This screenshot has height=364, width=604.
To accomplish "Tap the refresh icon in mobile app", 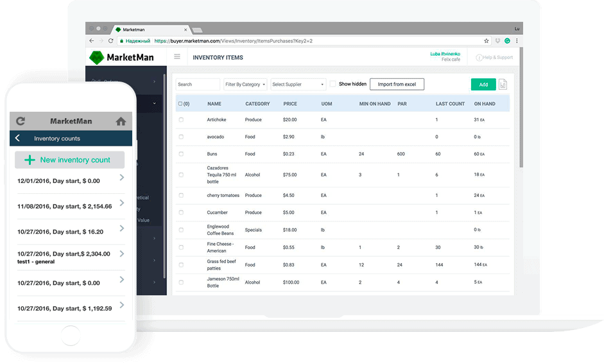I will [21, 121].
